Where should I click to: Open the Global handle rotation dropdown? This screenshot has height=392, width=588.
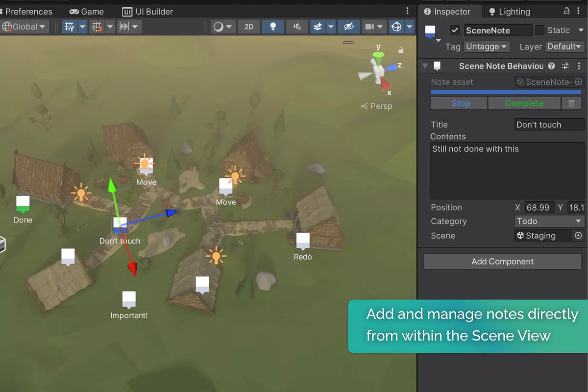pos(25,26)
